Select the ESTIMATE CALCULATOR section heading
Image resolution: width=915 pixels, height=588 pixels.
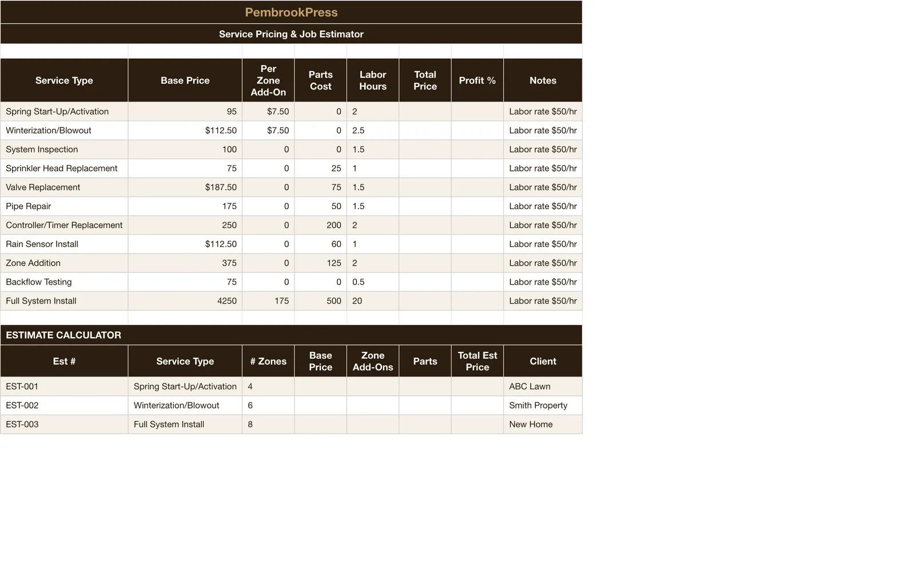click(x=291, y=335)
